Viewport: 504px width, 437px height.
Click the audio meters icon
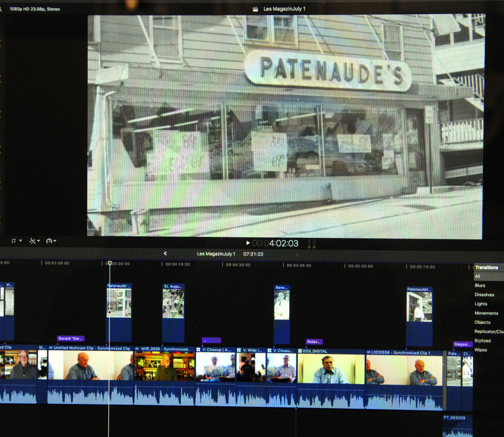[311, 243]
